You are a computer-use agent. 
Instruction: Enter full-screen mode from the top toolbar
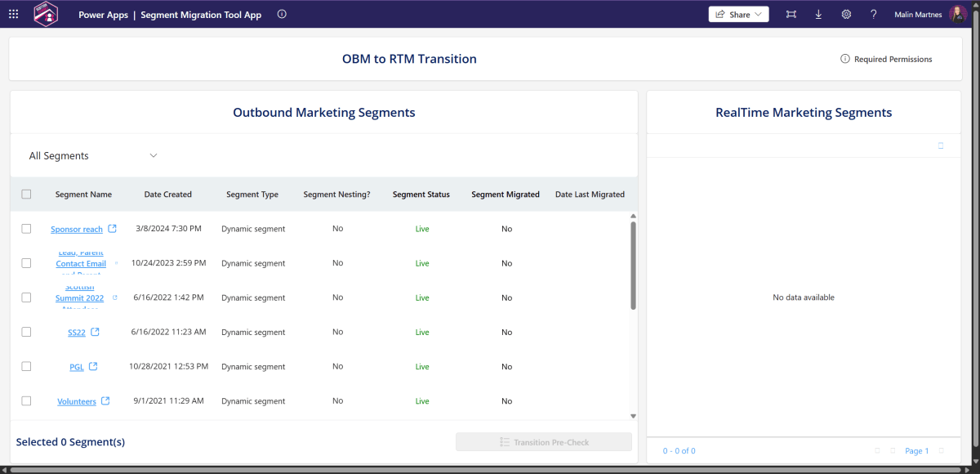791,14
